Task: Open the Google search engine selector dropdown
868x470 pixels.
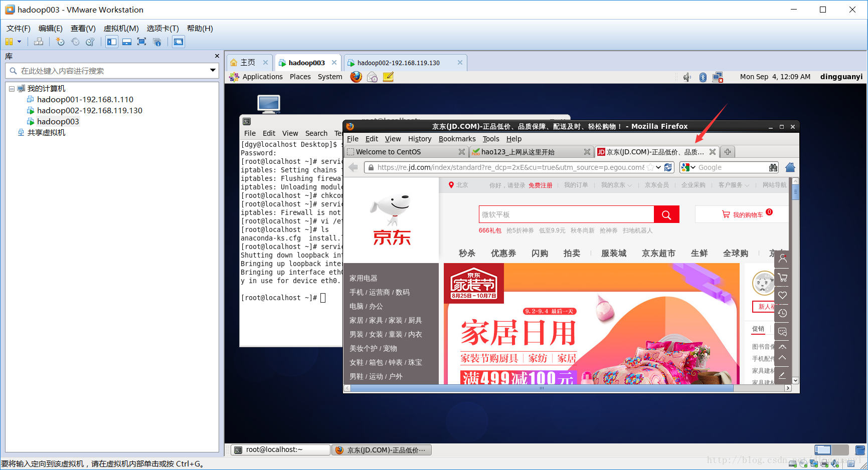Action: [x=688, y=167]
